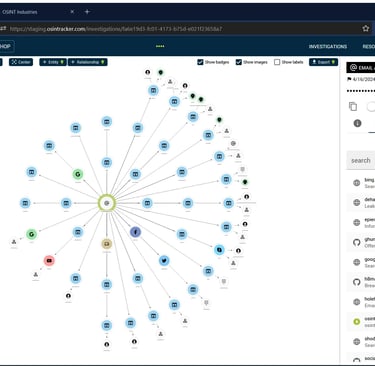Click the globe icon beside bing
The image size is (375, 366).
coord(357,183)
